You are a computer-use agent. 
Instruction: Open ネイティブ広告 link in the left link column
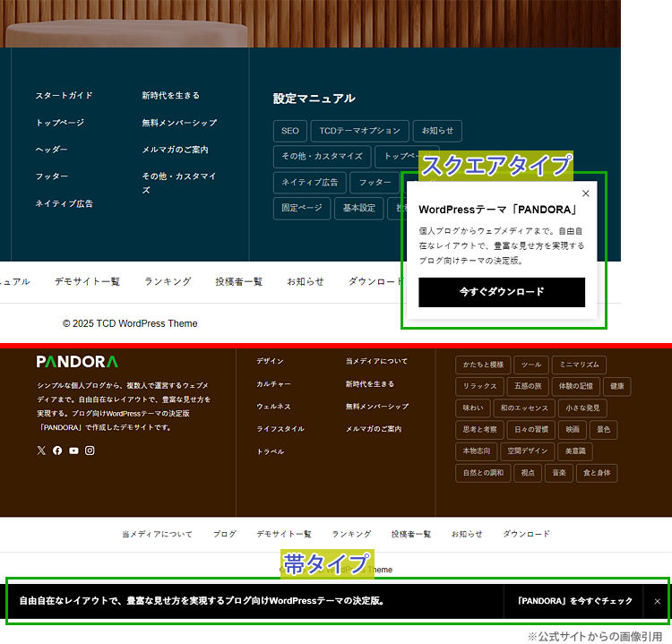64,203
